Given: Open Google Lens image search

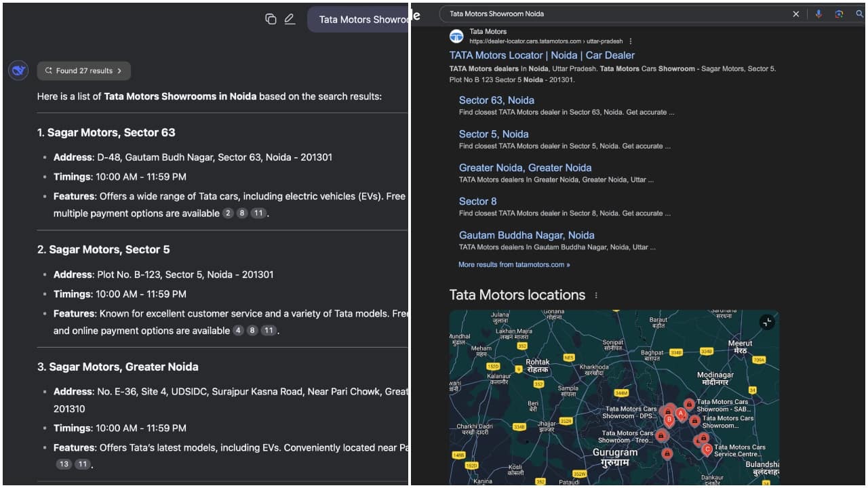Looking at the screenshot, I should 839,14.
